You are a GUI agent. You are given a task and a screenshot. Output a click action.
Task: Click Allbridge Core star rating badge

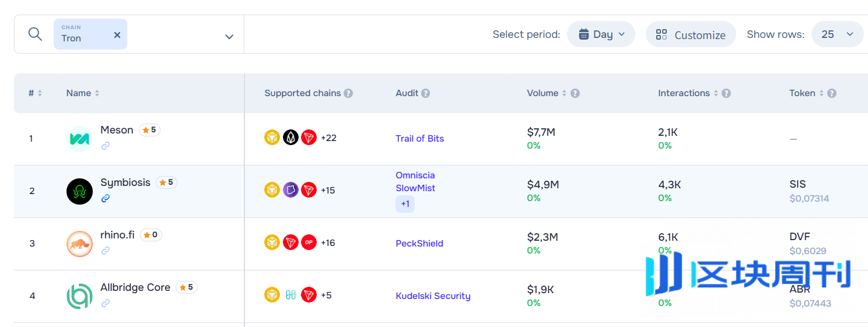[187, 287]
